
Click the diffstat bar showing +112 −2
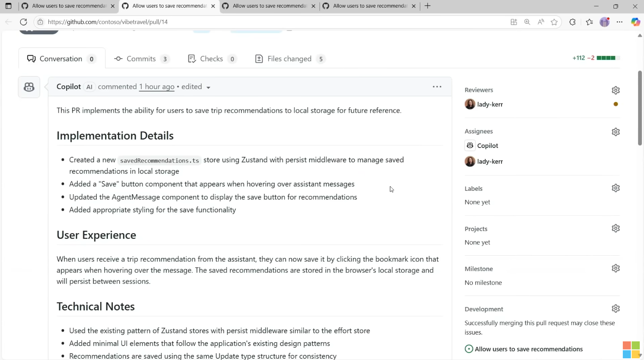pos(596,58)
